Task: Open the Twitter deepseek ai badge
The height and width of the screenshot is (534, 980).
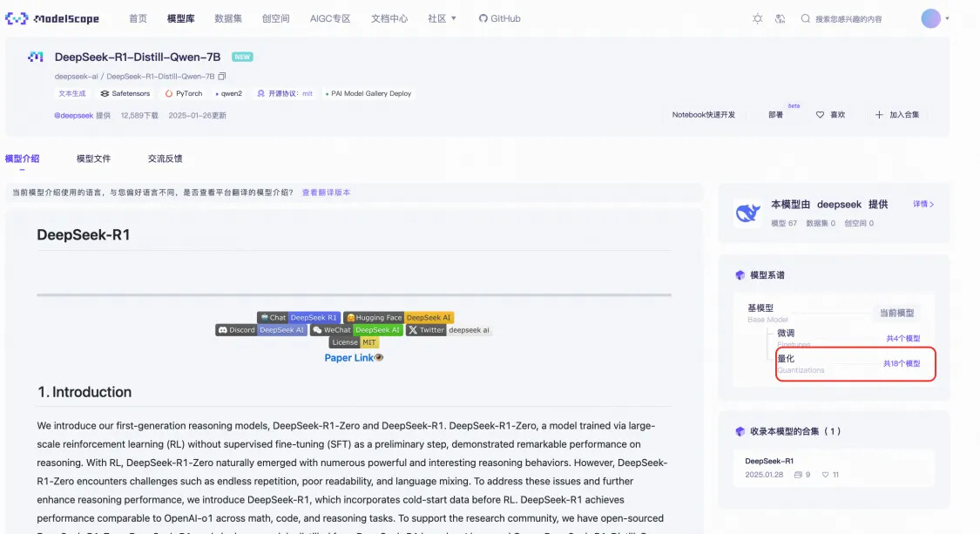Action: 449,330
